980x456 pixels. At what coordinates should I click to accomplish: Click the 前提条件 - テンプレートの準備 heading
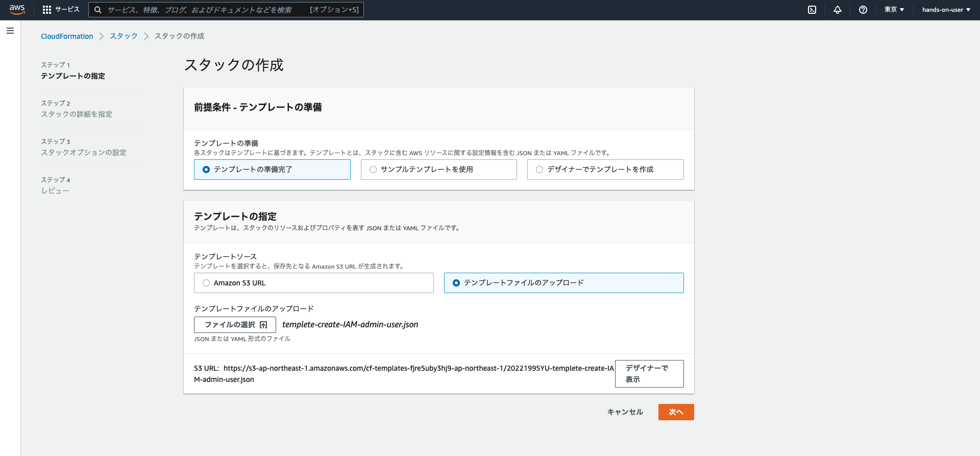click(258, 107)
